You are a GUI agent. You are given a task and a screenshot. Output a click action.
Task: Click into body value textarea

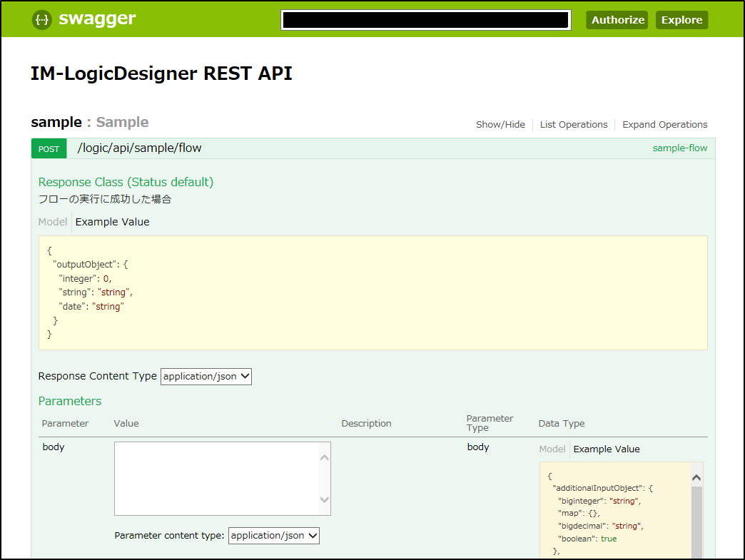point(217,478)
